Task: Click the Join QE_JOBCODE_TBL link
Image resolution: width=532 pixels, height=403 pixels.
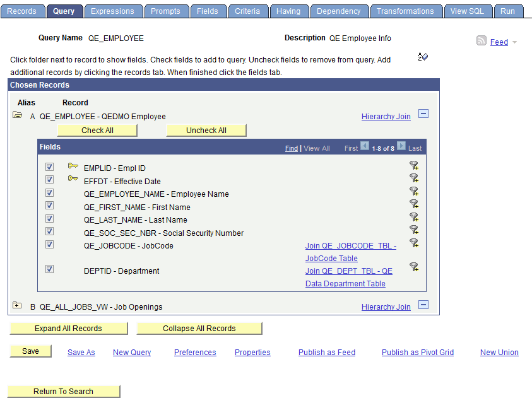Action: click(351, 245)
